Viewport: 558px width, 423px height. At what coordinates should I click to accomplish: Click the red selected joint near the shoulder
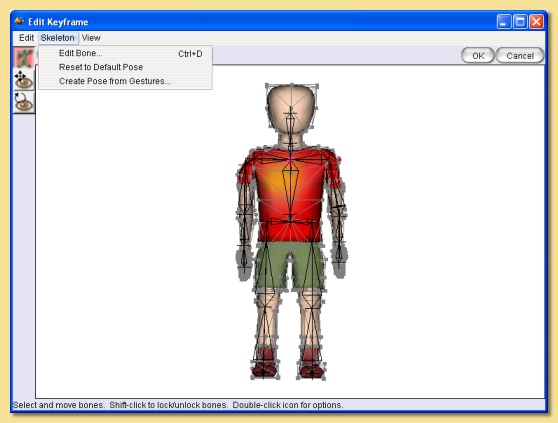coord(339,160)
